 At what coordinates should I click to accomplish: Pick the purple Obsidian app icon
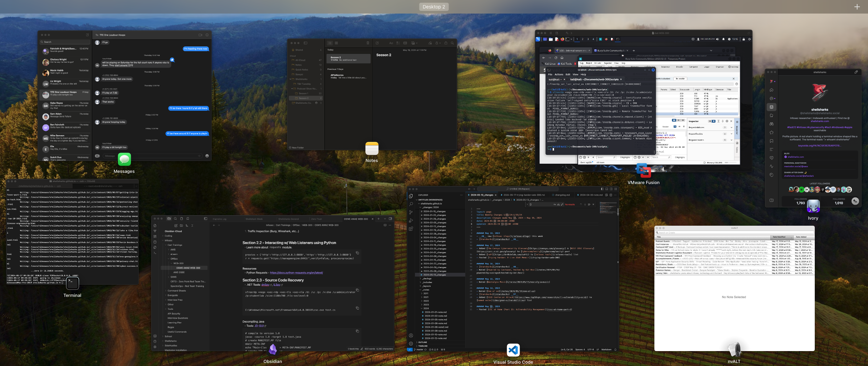pyautogui.click(x=273, y=349)
